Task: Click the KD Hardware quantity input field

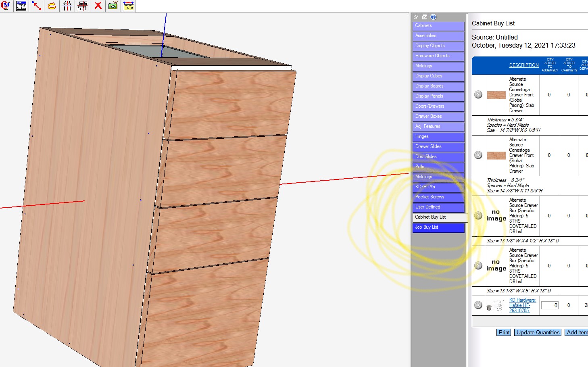Action: coord(550,305)
